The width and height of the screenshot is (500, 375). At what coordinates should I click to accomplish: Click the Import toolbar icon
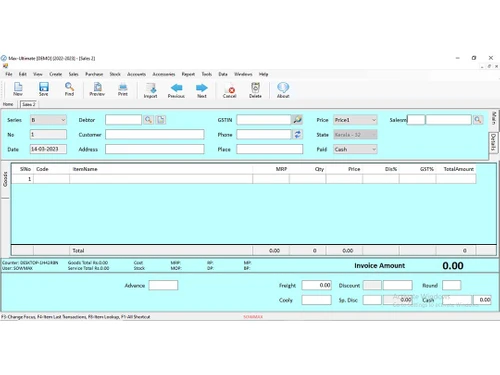click(150, 90)
